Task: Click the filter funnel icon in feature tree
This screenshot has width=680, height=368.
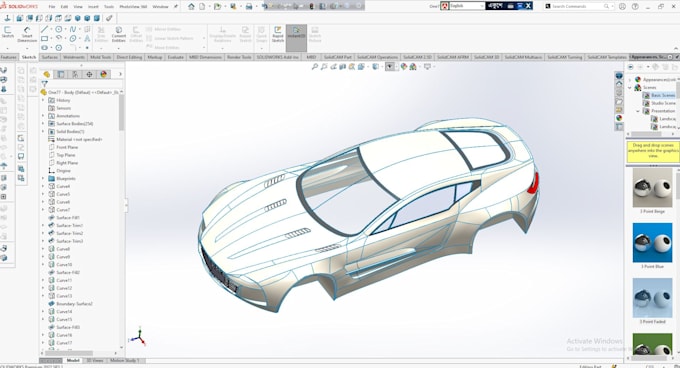Action: click(x=44, y=84)
